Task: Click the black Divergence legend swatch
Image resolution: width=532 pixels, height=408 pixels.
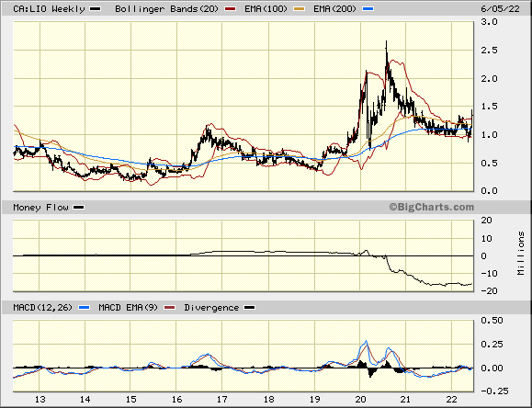Action: click(250, 308)
